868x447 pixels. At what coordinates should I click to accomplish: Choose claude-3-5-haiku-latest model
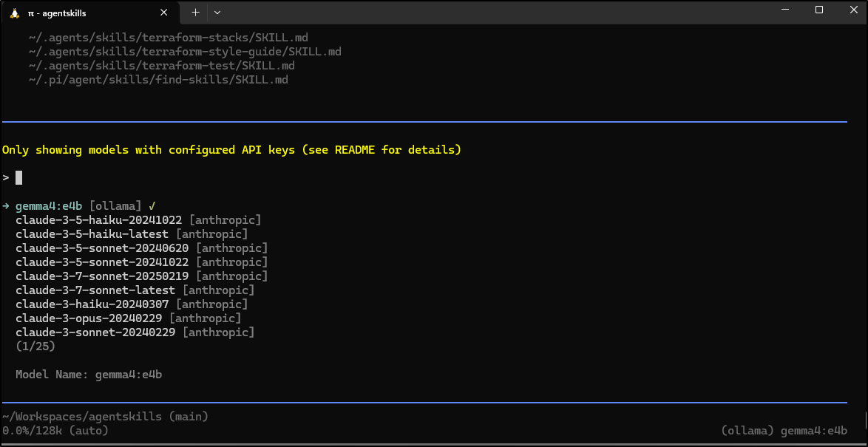click(92, 234)
